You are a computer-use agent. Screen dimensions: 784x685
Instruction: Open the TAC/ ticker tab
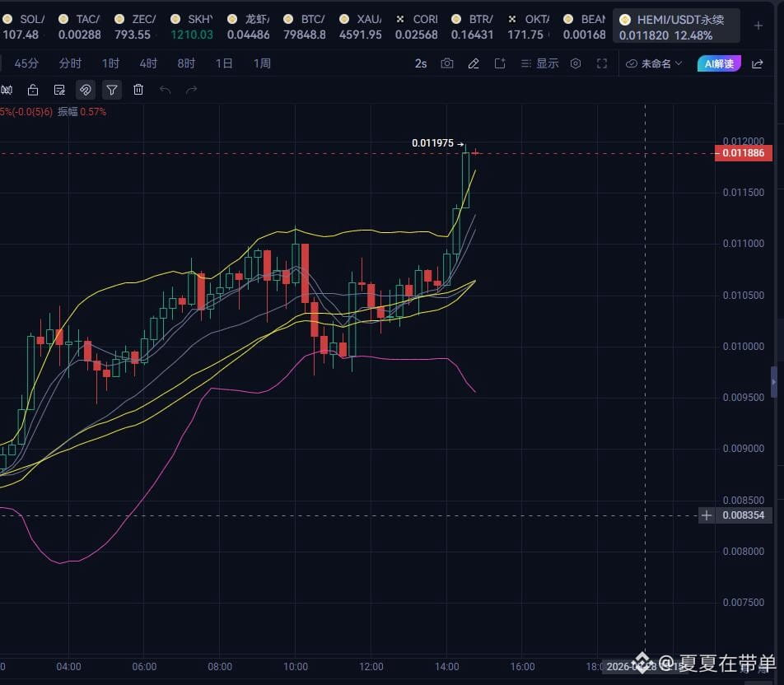click(79, 26)
